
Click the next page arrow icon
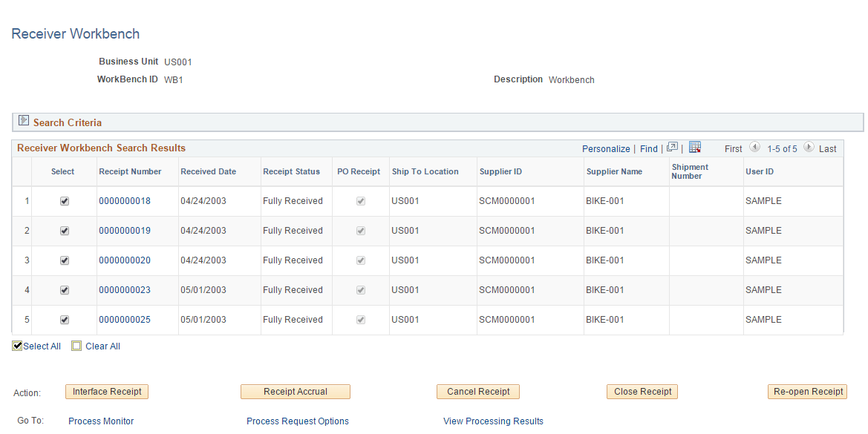click(807, 148)
